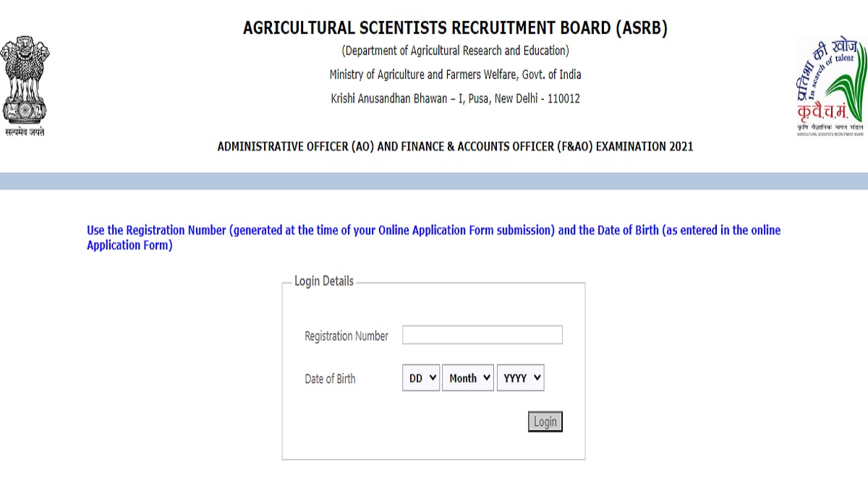Click the Krishi Anusandhan Bhawan address line
The height and width of the screenshot is (488, 868).
455,98
